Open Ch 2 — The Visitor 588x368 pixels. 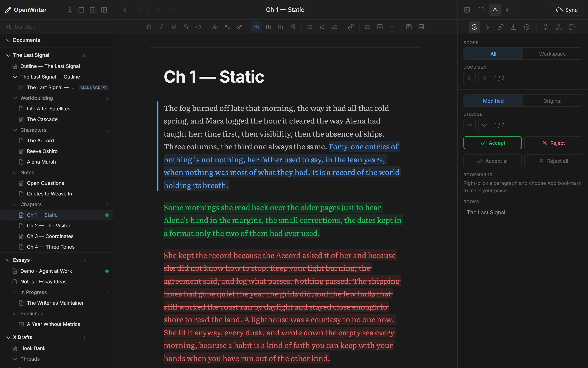click(x=56, y=226)
